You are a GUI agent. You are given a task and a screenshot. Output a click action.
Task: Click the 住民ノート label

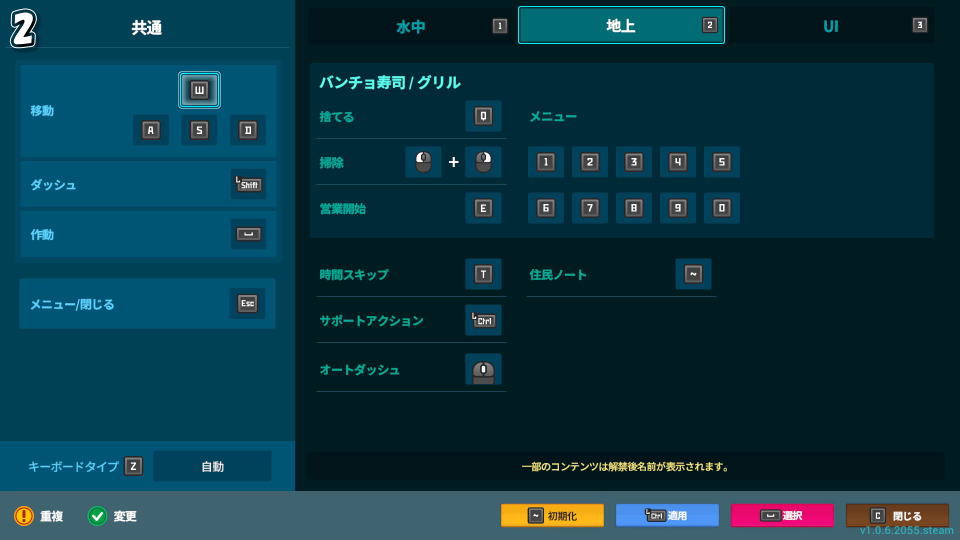click(558, 275)
